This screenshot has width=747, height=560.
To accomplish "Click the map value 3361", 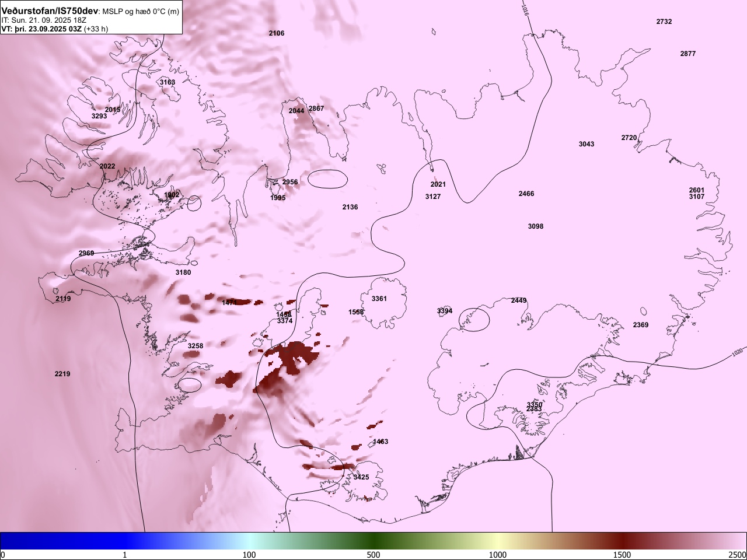I will [379, 299].
